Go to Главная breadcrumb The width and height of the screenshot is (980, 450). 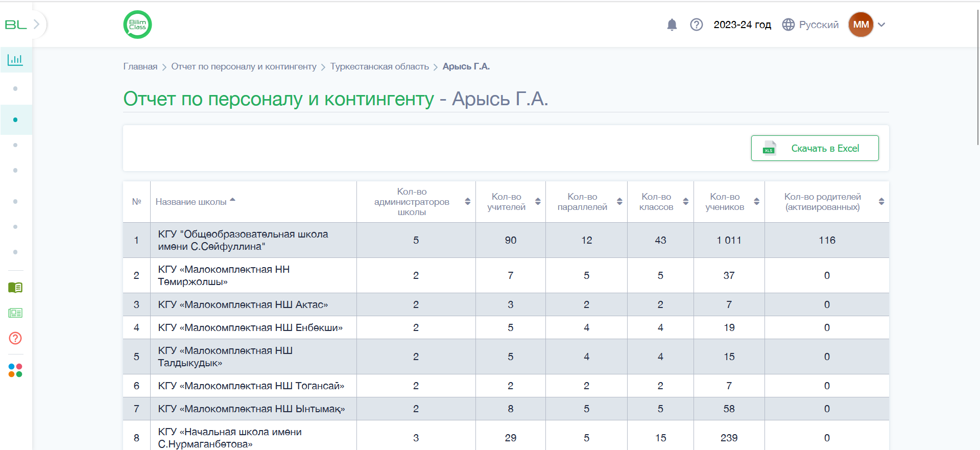140,66
